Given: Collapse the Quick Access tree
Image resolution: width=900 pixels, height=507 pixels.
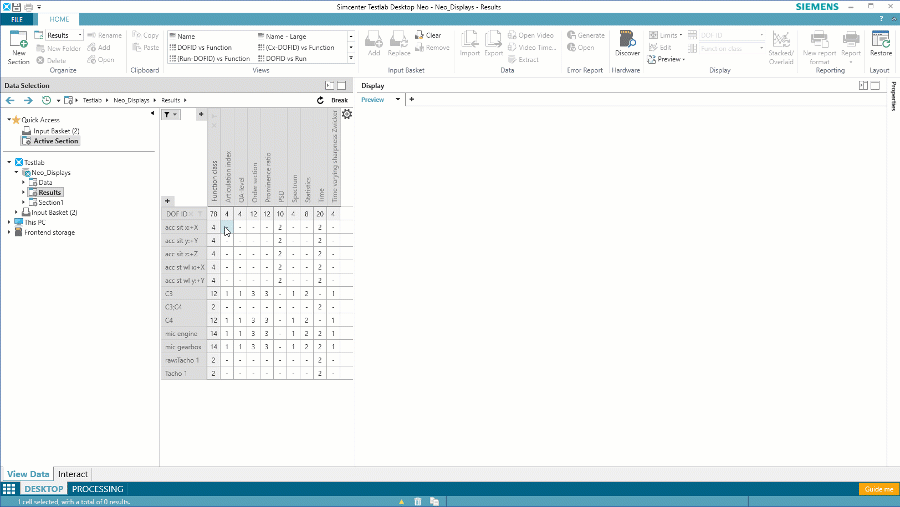Looking at the screenshot, I should [x=8, y=120].
